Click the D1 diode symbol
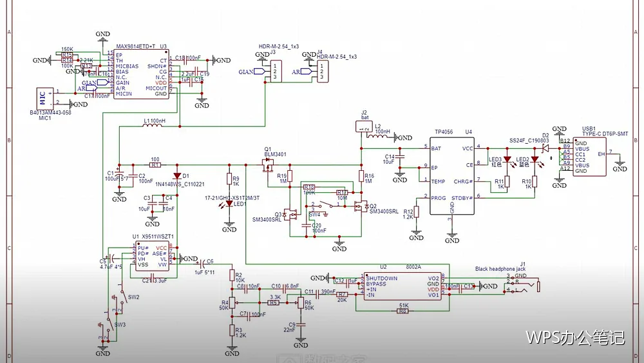The width and height of the screenshot is (644, 363). point(177,175)
